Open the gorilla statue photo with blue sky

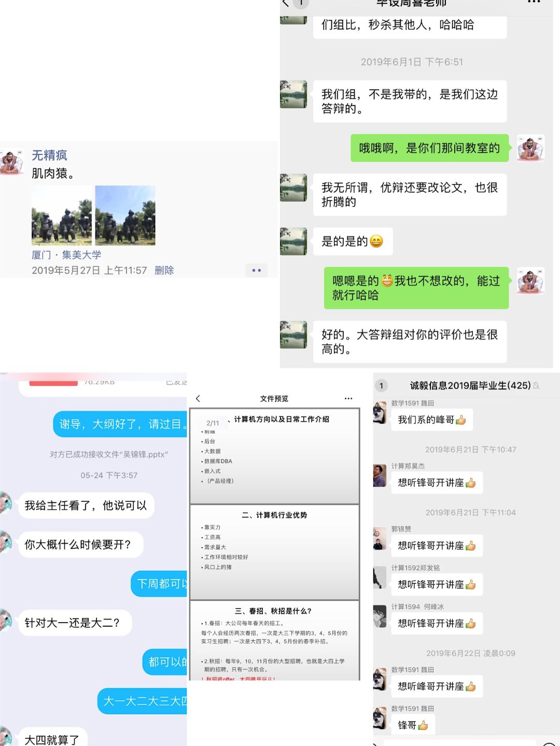point(125,215)
